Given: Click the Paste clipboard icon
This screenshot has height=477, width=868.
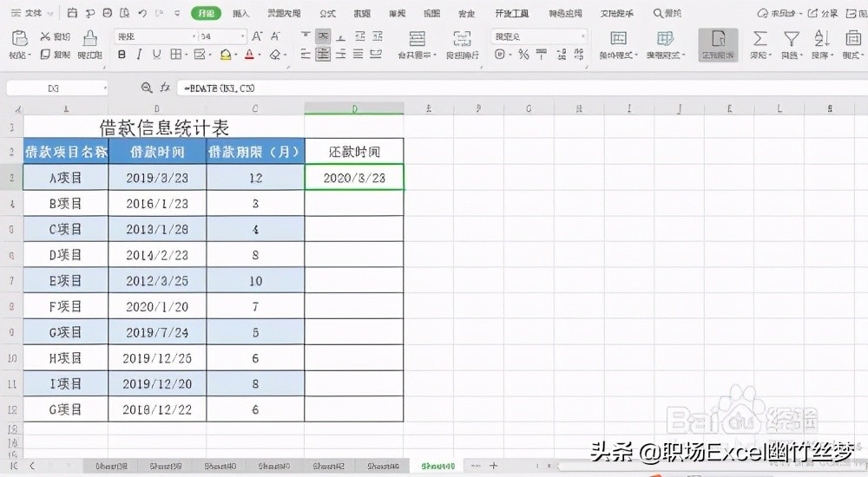Looking at the screenshot, I should pos(19,38).
